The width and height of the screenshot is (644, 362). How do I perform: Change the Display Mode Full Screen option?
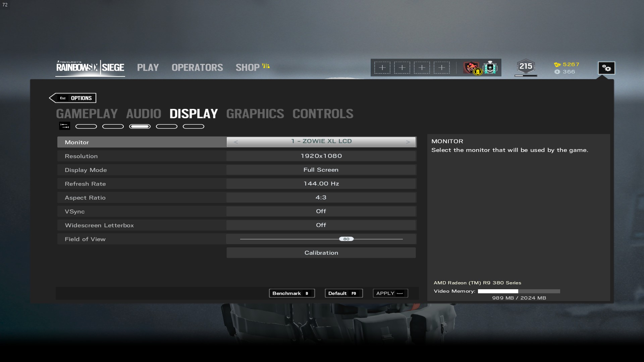pos(321,170)
